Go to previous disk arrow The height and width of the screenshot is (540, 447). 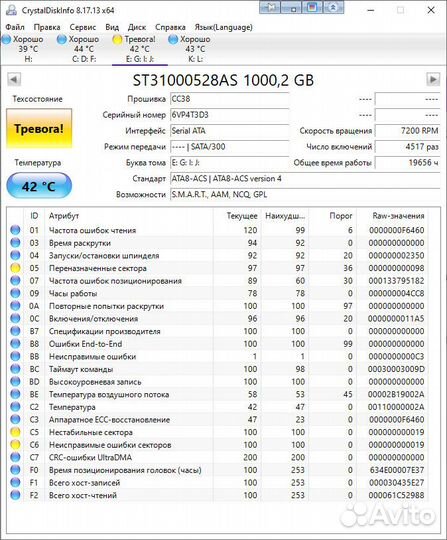14,80
